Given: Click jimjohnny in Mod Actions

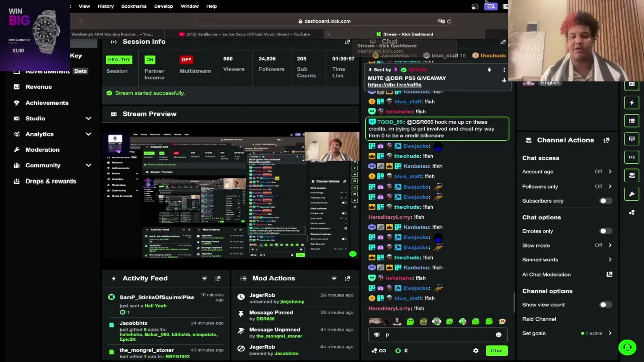Looking at the screenshot, I should [x=292, y=302].
